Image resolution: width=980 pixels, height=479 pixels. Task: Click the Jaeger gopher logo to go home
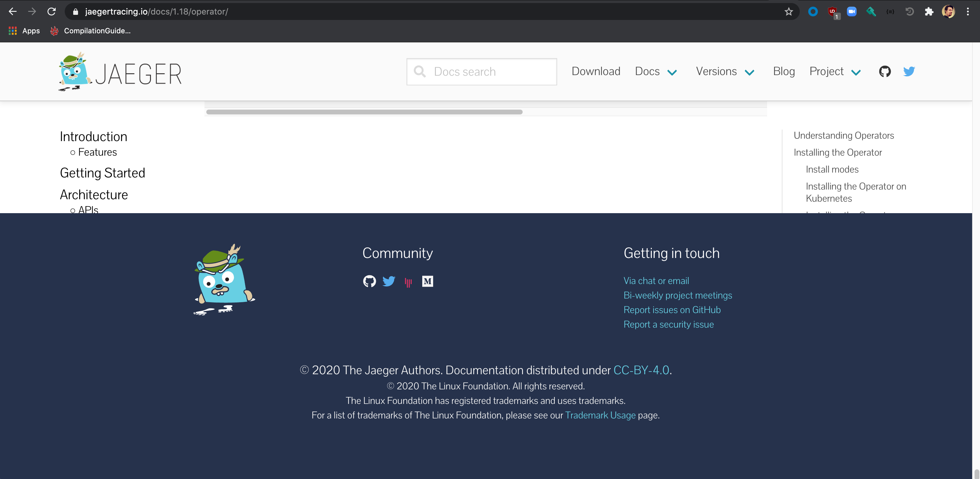74,71
